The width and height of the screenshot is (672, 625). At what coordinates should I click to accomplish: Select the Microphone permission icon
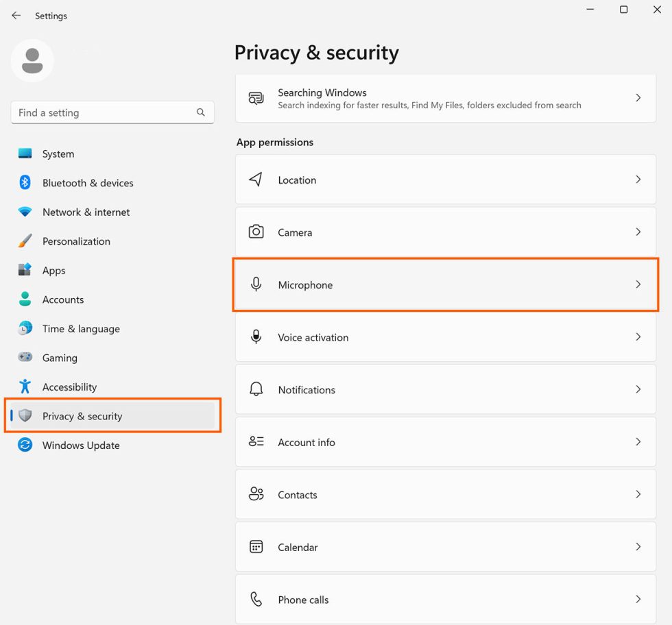coord(256,284)
